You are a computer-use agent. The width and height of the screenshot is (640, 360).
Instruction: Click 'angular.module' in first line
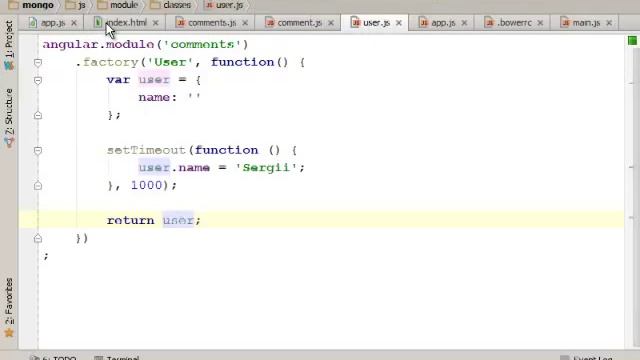(98, 44)
